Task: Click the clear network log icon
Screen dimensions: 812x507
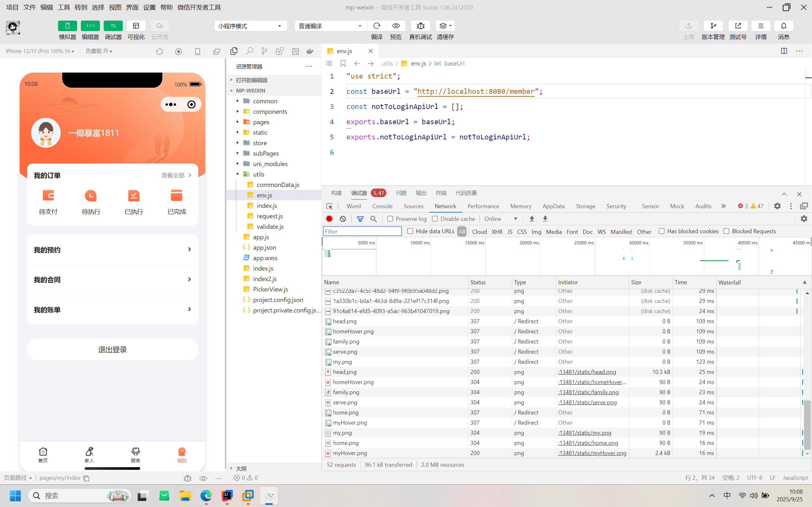Action: click(x=343, y=219)
